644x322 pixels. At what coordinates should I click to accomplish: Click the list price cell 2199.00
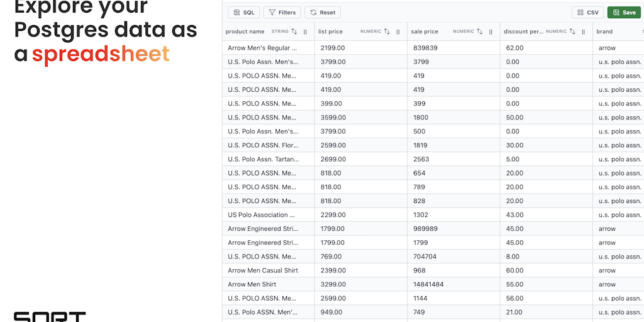(x=331, y=48)
